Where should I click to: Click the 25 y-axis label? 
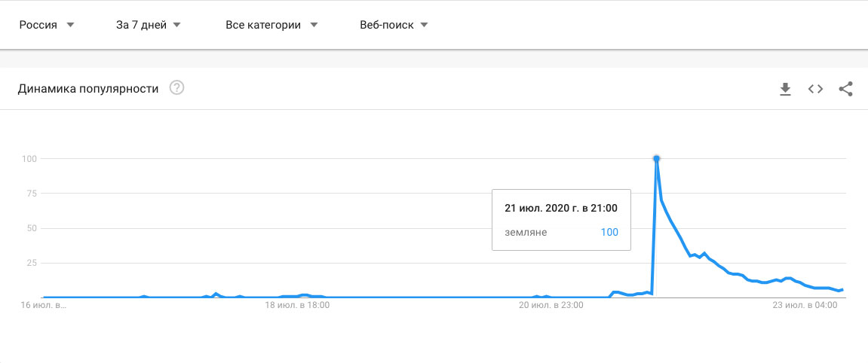pyautogui.click(x=31, y=263)
